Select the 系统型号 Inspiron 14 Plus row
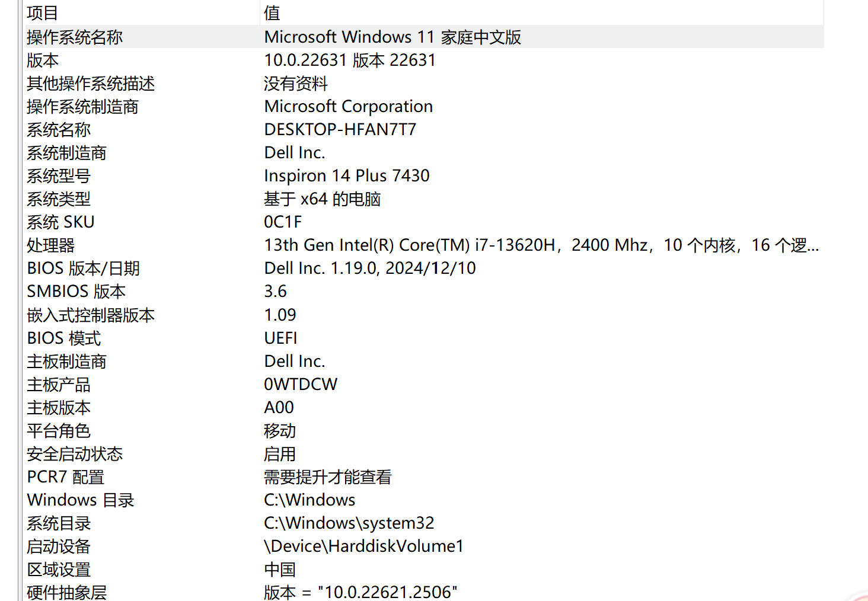The height and width of the screenshot is (601, 868). tap(59, 176)
